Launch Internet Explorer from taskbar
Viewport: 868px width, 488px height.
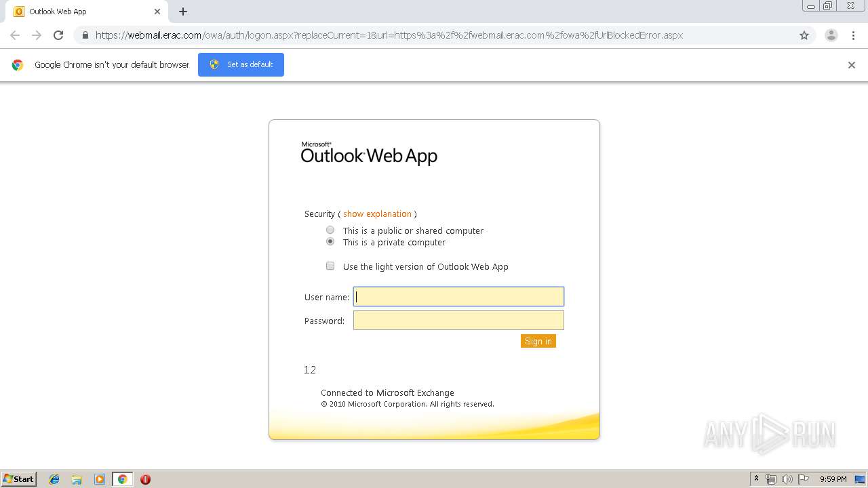click(x=54, y=479)
